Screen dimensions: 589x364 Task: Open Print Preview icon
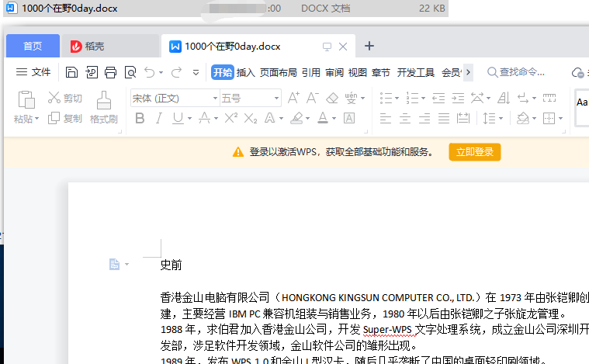(130, 72)
